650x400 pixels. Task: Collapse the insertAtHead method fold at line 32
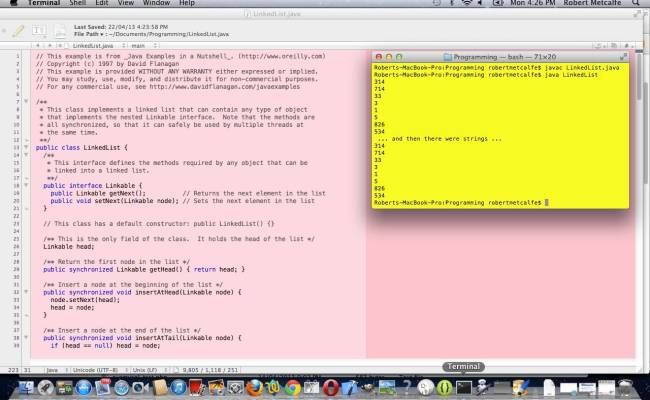[x=26, y=292]
